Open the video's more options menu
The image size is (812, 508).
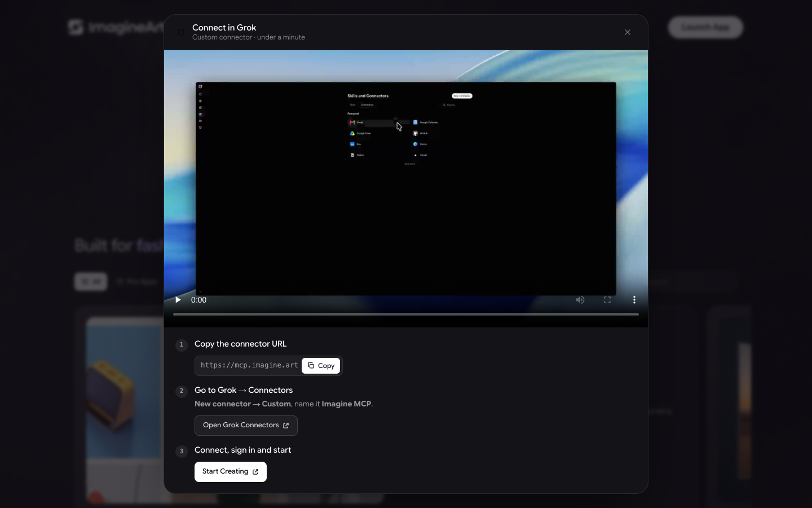634,300
